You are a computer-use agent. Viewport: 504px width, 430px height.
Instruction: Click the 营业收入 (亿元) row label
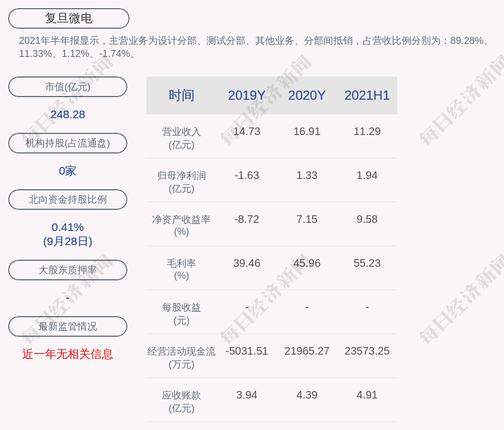[x=182, y=138]
